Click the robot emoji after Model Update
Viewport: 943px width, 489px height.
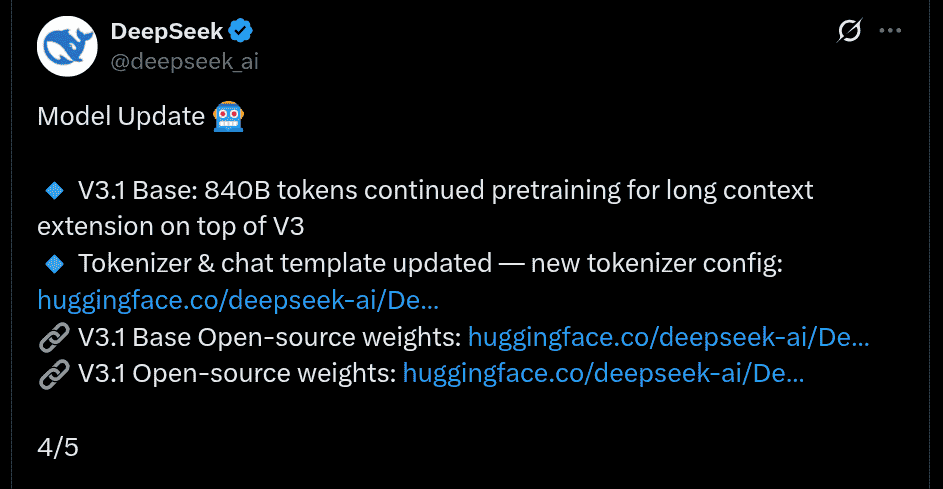(x=229, y=116)
